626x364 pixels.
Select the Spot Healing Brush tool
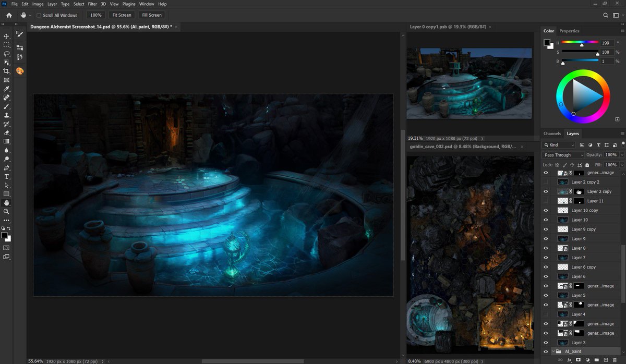[7, 98]
